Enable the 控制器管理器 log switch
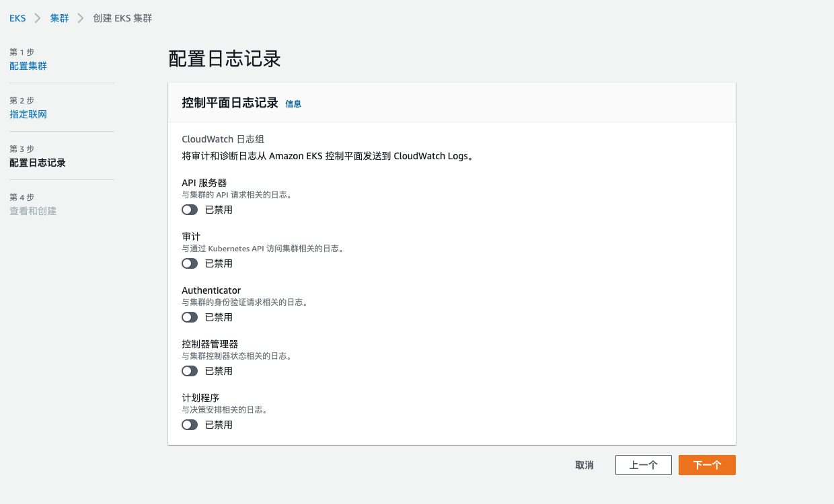Viewport: 834px width, 504px height. pos(190,371)
